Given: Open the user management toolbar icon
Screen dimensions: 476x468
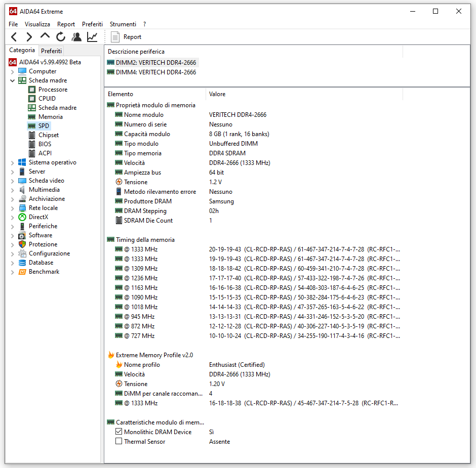Looking at the screenshot, I should (76, 37).
